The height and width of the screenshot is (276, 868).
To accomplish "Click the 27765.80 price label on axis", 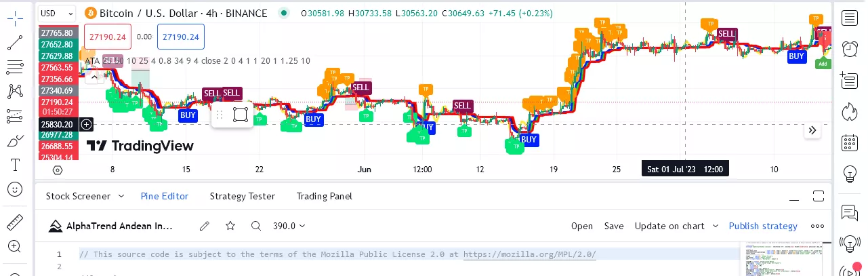I will click(x=58, y=33).
